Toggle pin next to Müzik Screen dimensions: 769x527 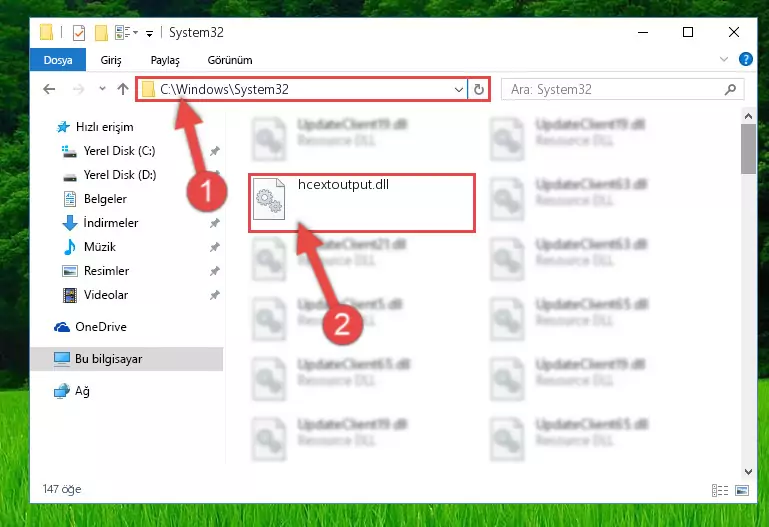point(215,247)
